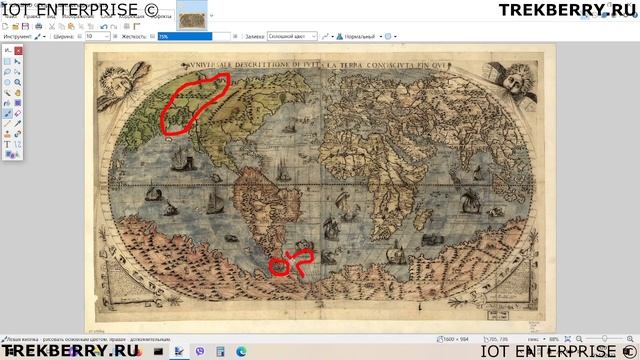Open the Эффекты menu
640x360 pixels.
pyautogui.click(x=161, y=16)
